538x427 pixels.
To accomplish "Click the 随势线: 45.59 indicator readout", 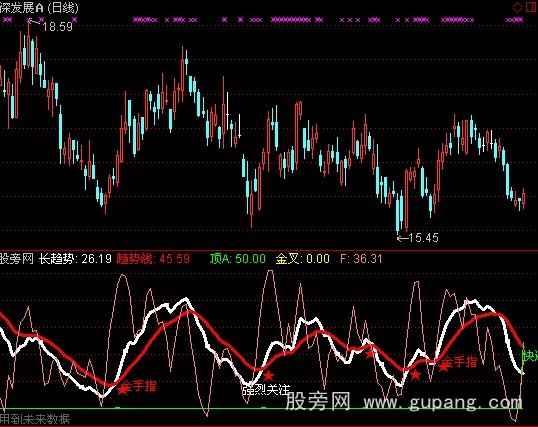I will click(153, 258).
